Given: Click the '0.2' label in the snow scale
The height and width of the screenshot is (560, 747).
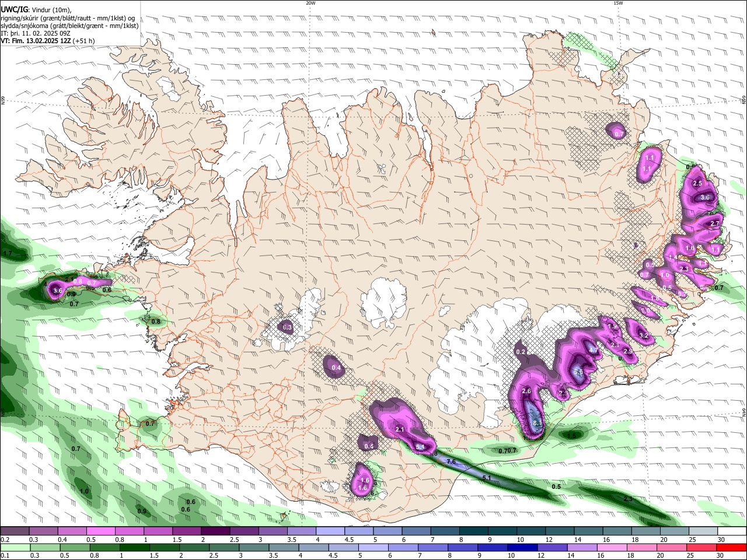Looking at the screenshot, I should 5,540.
